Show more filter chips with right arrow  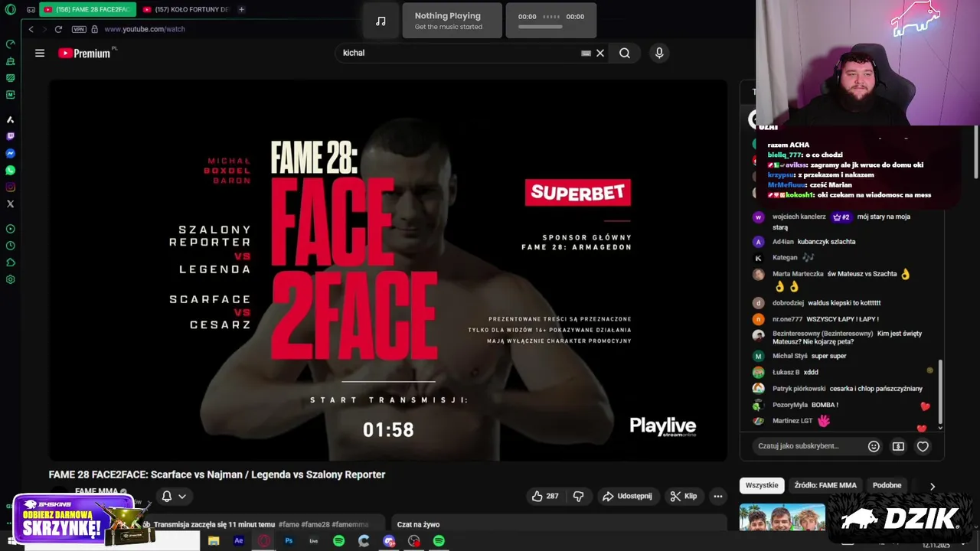[932, 486]
